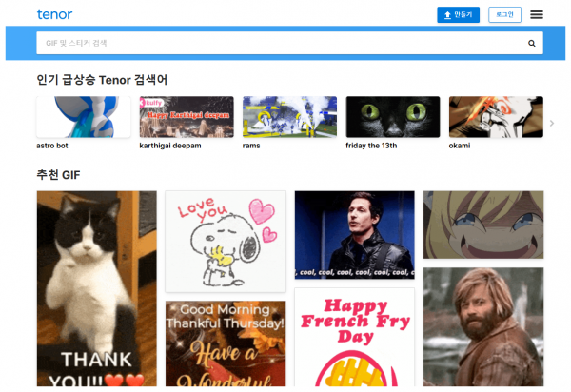Open the okami trending thumbnail

(496, 117)
